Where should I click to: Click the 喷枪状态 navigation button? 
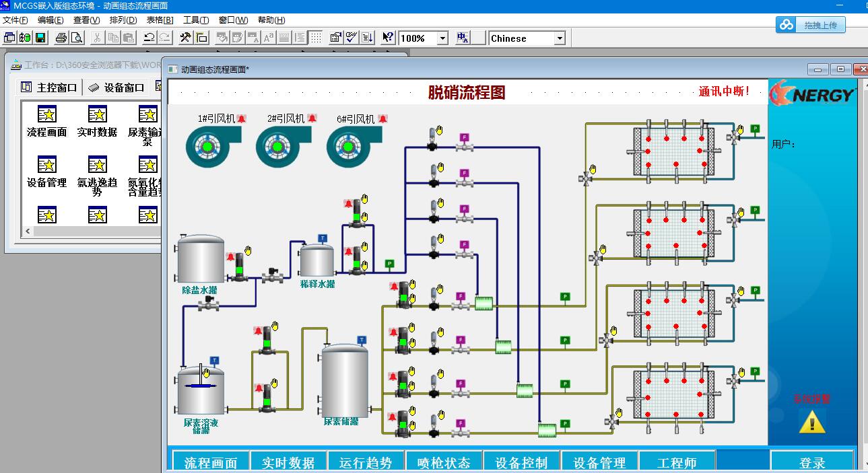click(444, 462)
